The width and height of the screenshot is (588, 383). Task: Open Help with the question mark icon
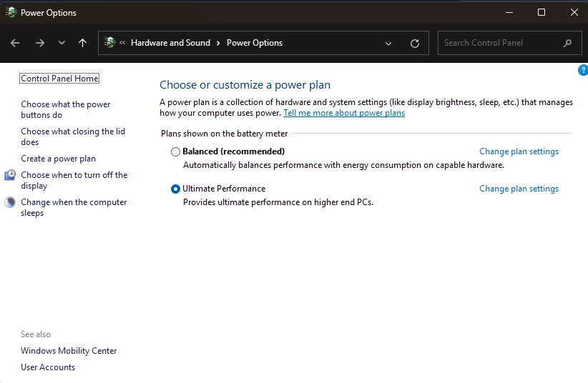pyautogui.click(x=583, y=70)
